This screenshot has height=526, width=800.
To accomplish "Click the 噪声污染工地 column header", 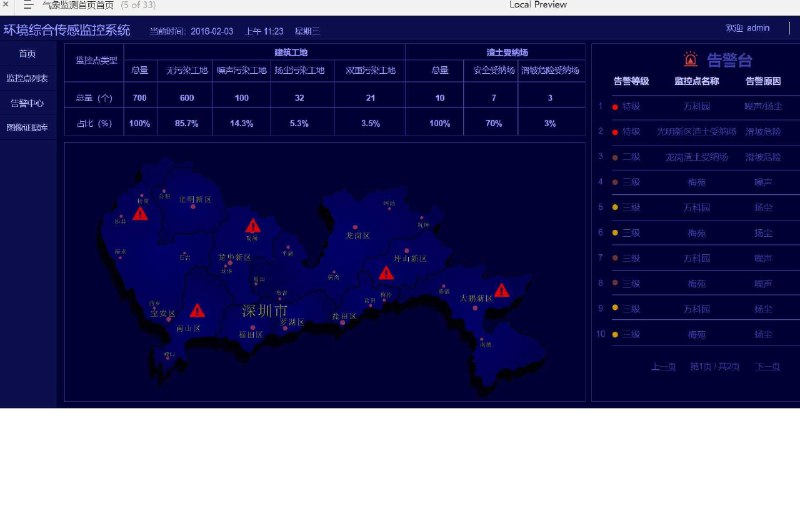I will pyautogui.click(x=242, y=70).
